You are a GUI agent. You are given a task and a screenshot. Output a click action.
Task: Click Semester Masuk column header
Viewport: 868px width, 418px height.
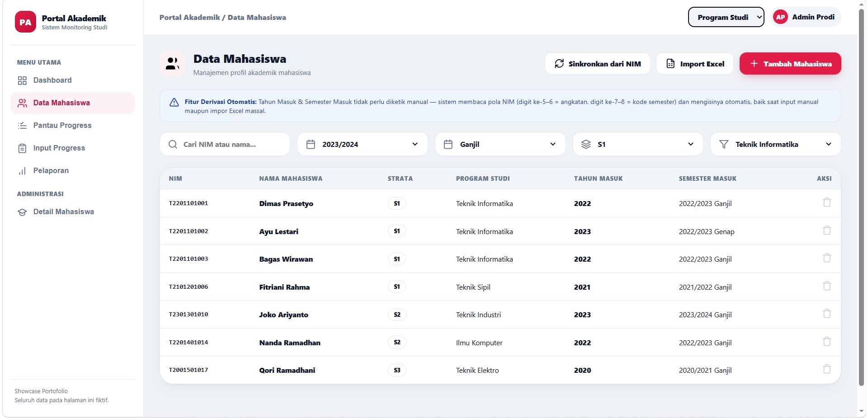708,179
